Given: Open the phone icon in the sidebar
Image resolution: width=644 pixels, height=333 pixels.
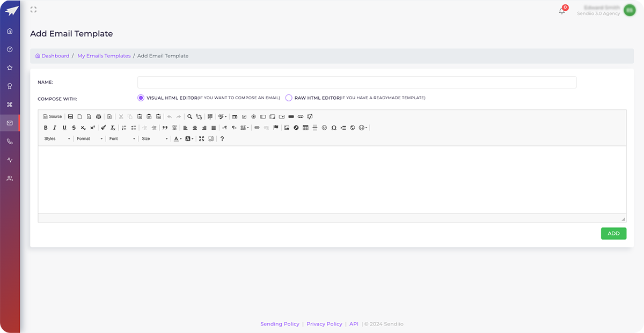Looking at the screenshot, I should click(10, 142).
